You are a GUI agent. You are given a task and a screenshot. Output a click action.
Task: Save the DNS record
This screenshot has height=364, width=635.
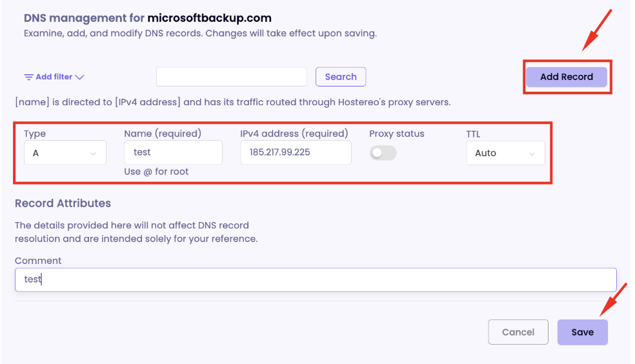point(582,332)
